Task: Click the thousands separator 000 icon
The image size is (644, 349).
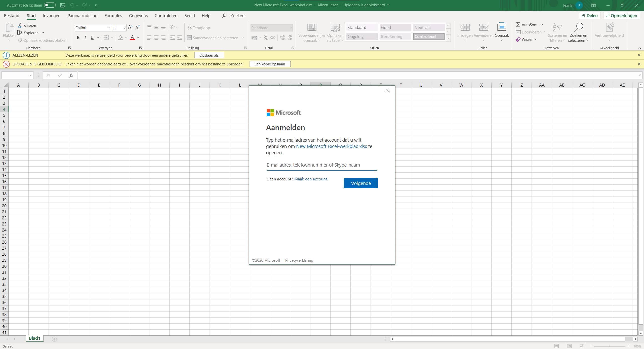Action: [x=273, y=38]
